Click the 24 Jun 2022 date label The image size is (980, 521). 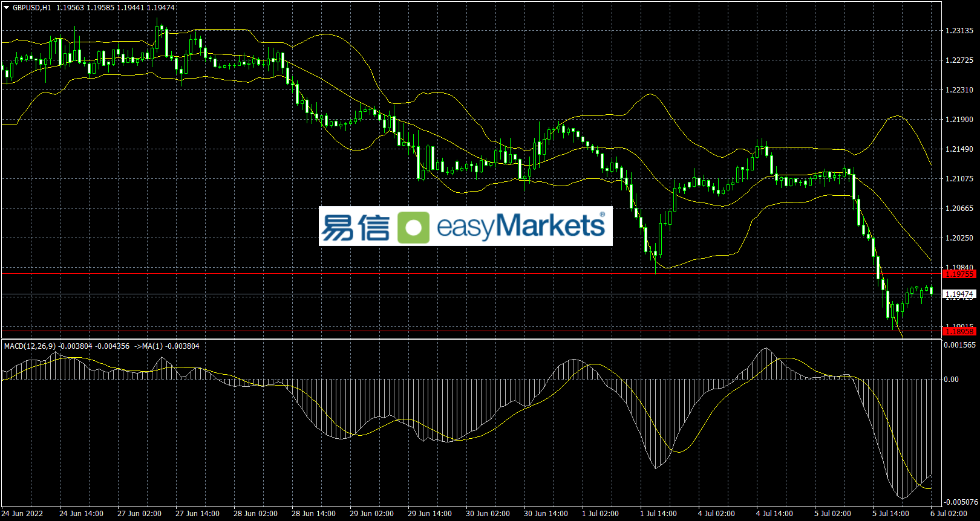[x=22, y=514]
